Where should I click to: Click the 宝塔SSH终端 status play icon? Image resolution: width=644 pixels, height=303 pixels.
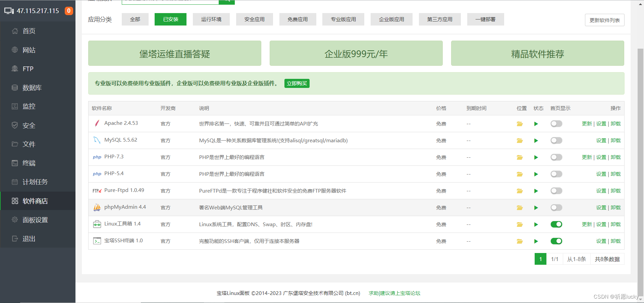point(536,241)
